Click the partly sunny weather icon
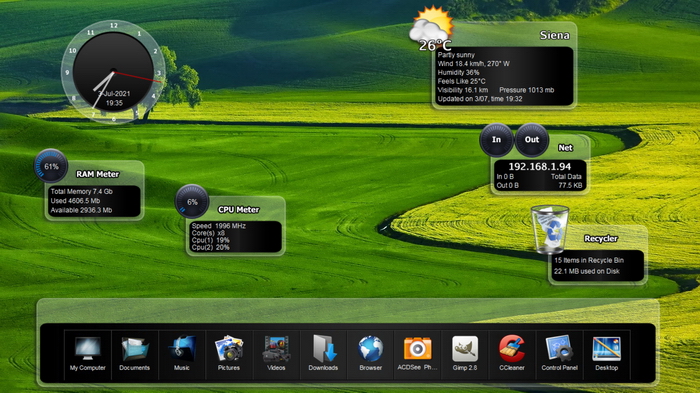This screenshot has width=700, height=393. coord(431,28)
